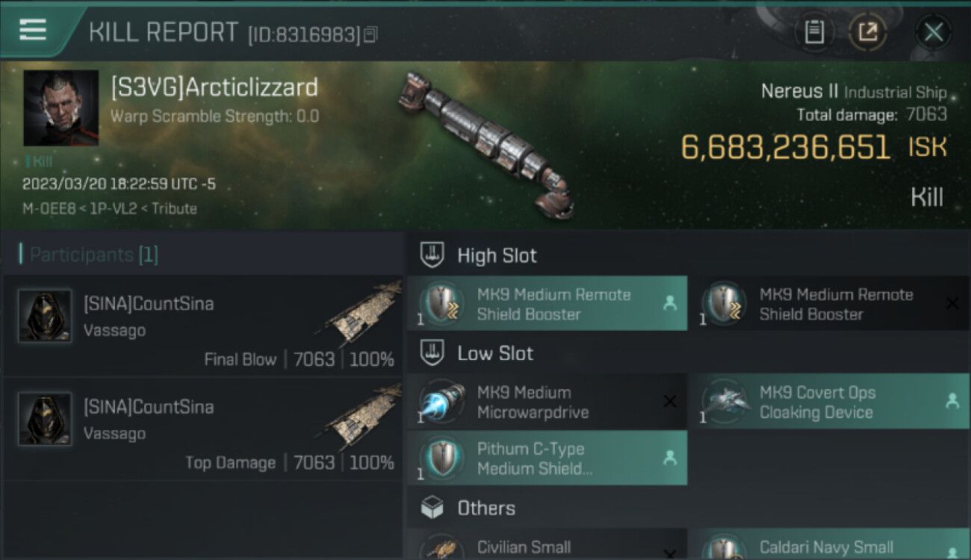This screenshot has height=560, width=971.
Task: Share the kill report externally
Action: pos(867,32)
